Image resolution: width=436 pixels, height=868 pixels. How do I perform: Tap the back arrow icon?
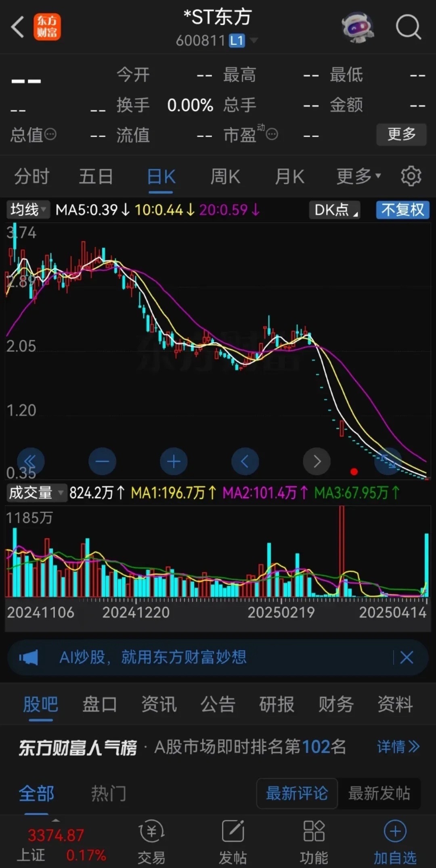pyautogui.click(x=18, y=27)
